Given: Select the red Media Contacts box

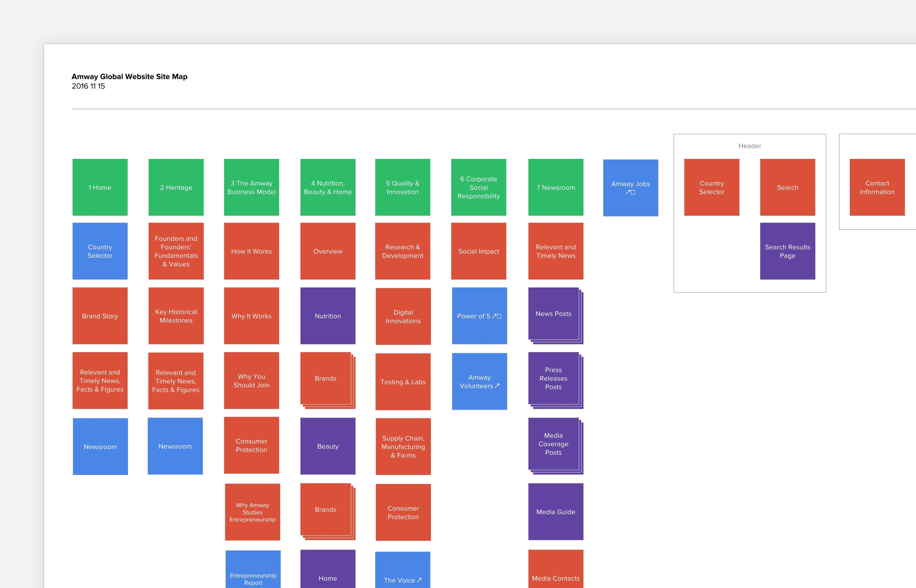Looking at the screenshot, I should click(556, 570).
